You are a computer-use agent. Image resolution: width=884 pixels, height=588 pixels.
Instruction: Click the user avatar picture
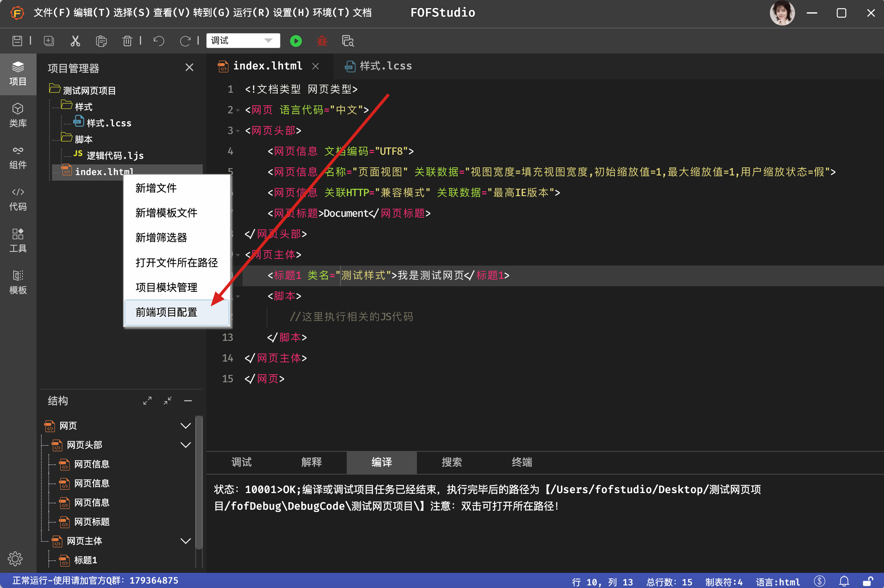[x=782, y=13]
